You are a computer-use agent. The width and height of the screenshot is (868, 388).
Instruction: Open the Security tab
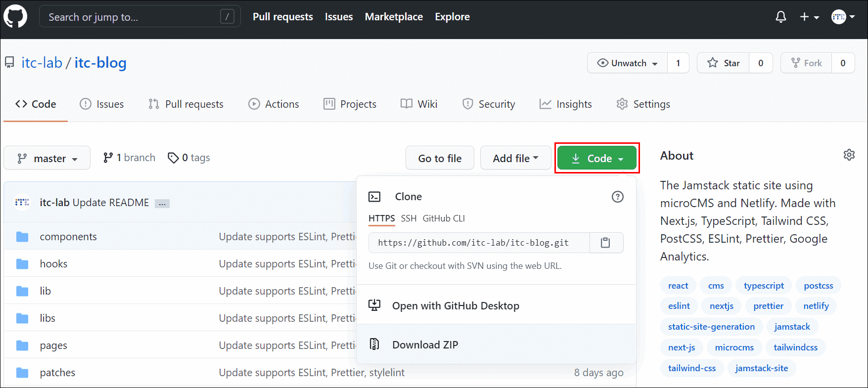pyautogui.click(x=489, y=104)
